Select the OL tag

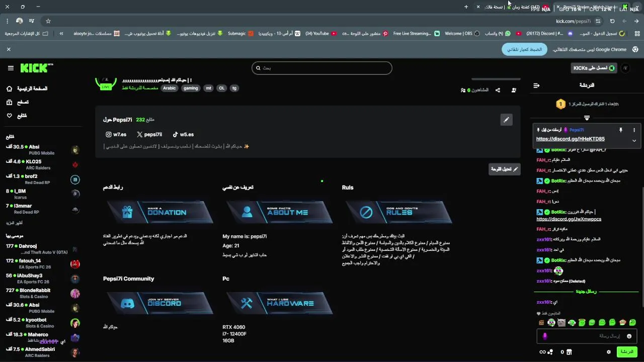[221, 88]
